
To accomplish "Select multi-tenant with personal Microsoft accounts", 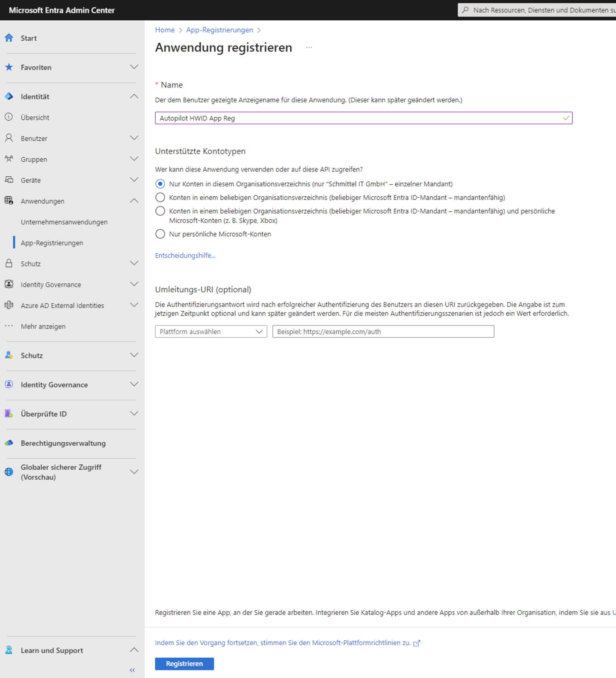I will 160,211.
